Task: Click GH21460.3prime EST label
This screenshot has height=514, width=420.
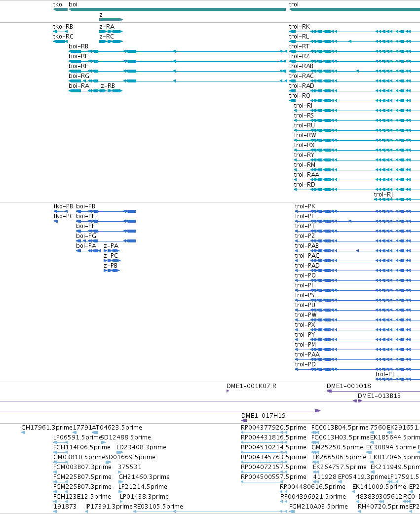Action: coord(144,476)
